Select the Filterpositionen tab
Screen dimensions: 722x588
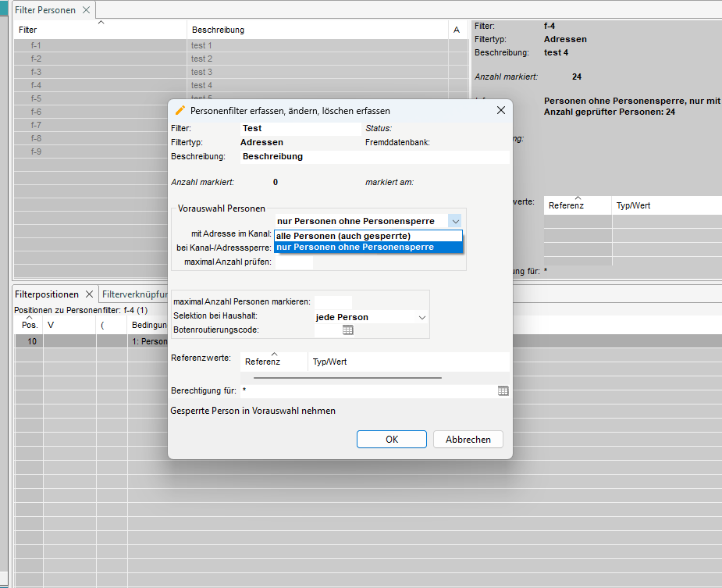(47, 294)
